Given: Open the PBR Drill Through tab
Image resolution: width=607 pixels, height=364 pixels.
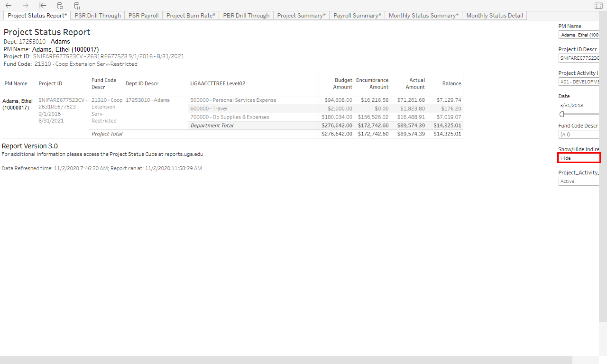Looking at the screenshot, I should click(246, 16).
